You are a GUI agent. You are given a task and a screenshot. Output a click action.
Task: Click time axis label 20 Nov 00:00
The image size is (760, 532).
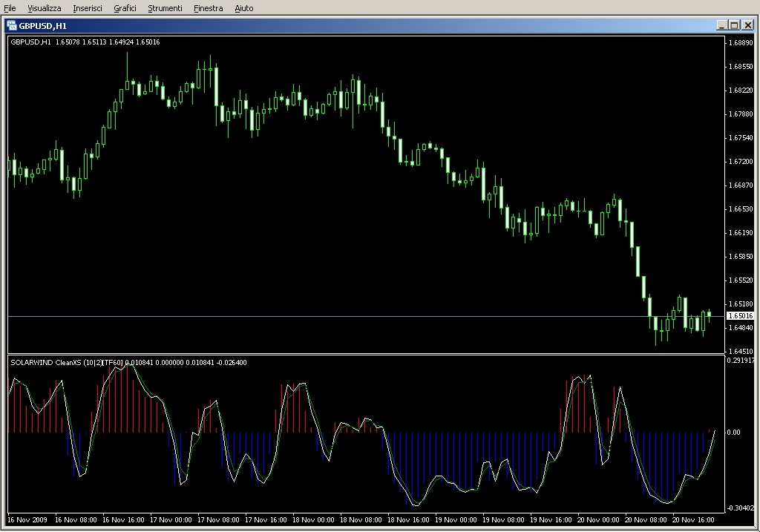[x=598, y=520]
